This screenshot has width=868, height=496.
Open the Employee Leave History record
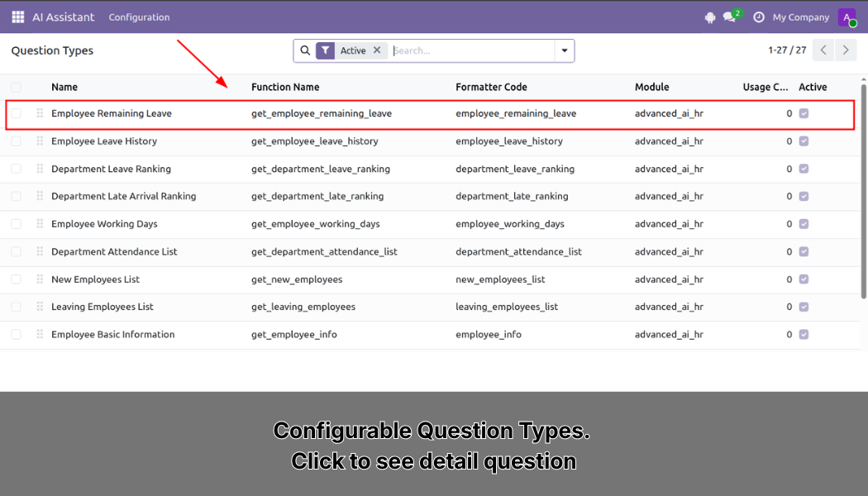tap(104, 141)
